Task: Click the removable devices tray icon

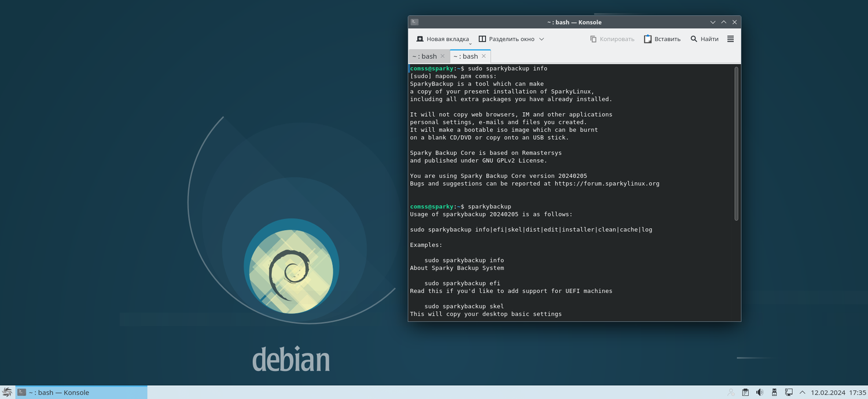Action: click(x=774, y=392)
